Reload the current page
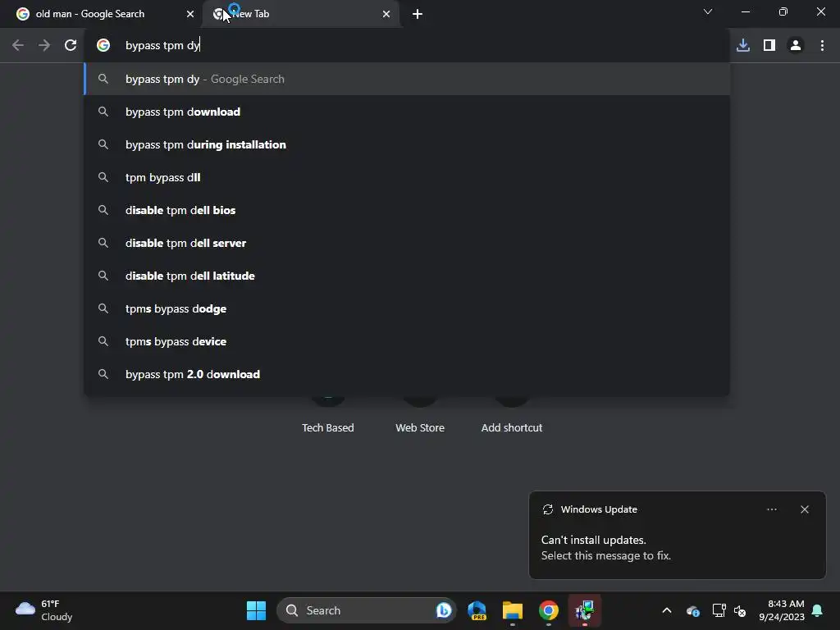 [71, 45]
